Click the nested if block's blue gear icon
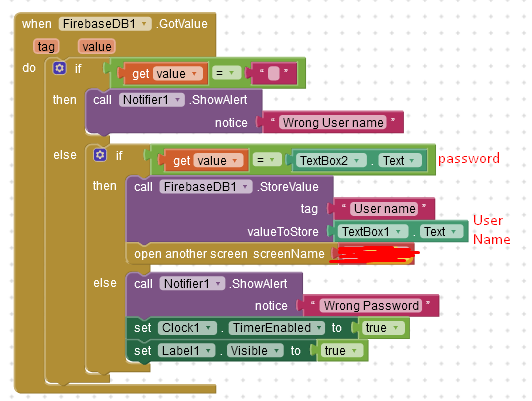This screenshot has height=401, width=532. tap(100, 155)
